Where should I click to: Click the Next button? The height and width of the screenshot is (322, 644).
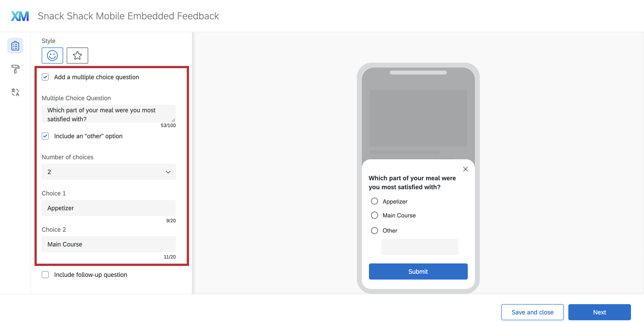[599, 312]
